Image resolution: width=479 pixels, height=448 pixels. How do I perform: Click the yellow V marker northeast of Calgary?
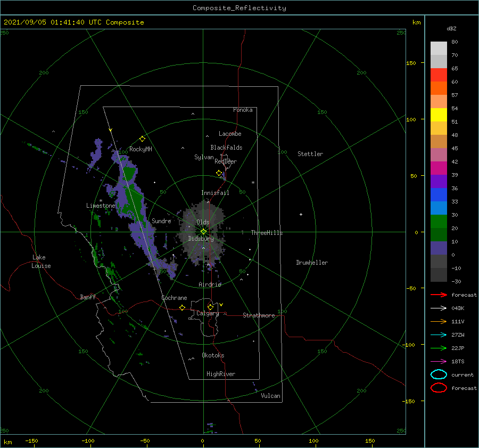[x=221, y=305]
